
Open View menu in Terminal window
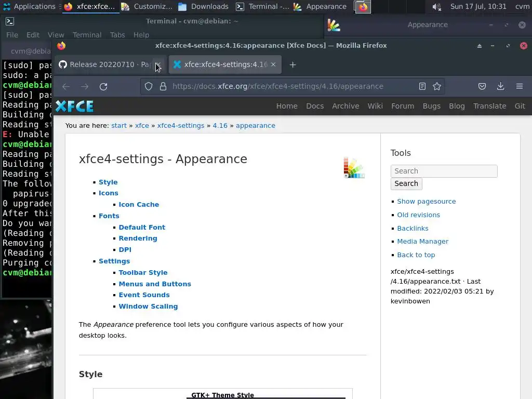56,35
